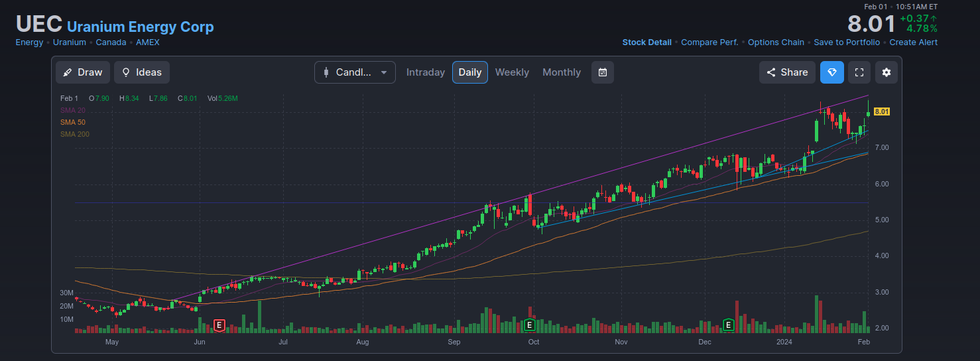
Task: Switch to the Monthly timeframe tab
Action: point(562,72)
